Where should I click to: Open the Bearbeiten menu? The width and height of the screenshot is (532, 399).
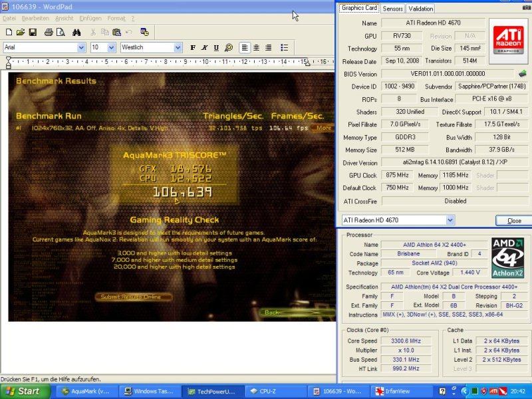[35, 19]
